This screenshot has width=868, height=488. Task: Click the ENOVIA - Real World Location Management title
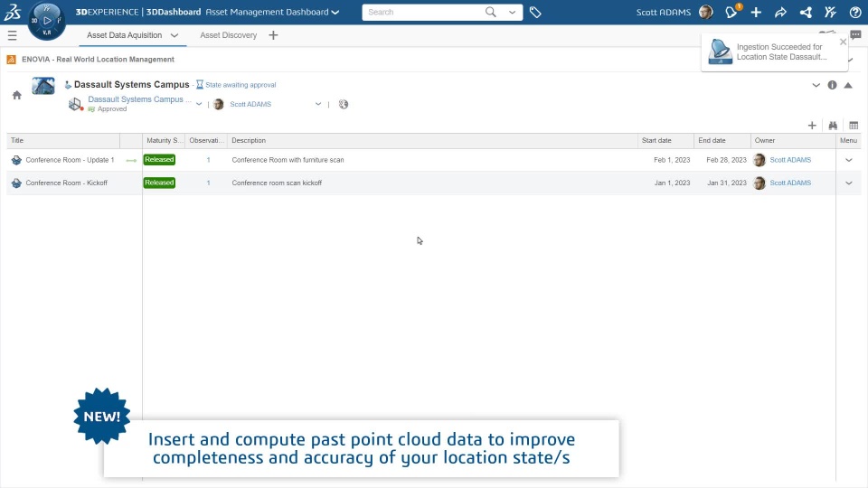98,60
